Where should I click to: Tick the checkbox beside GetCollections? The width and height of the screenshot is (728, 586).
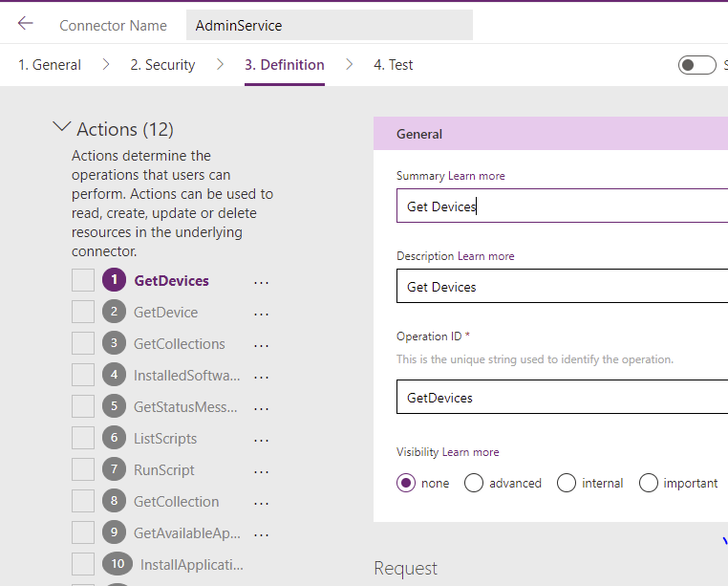83,343
